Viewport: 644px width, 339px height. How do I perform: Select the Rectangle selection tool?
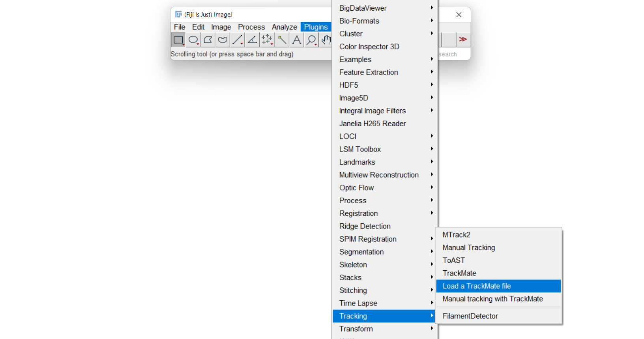(178, 40)
